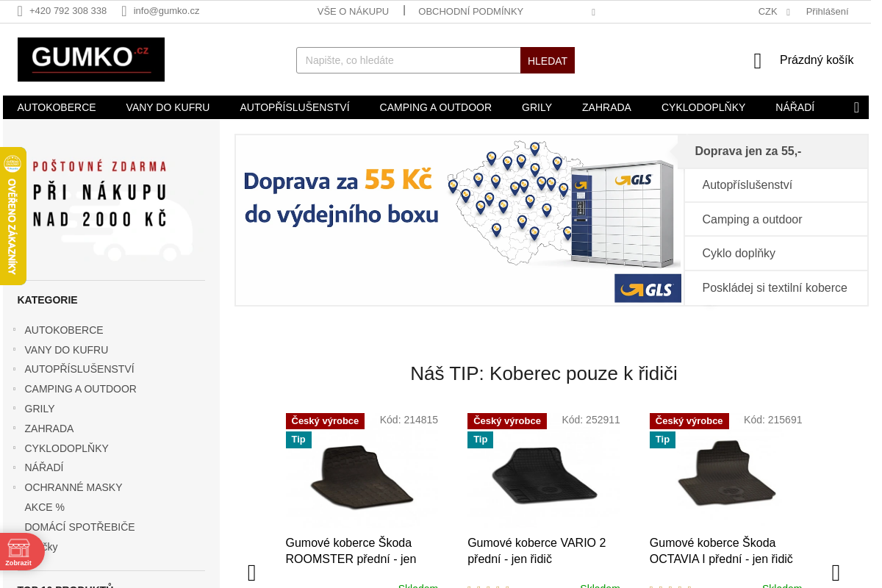Show previous products with left carousel arrow
882x588 pixels.
pyautogui.click(x=252, y=573)
